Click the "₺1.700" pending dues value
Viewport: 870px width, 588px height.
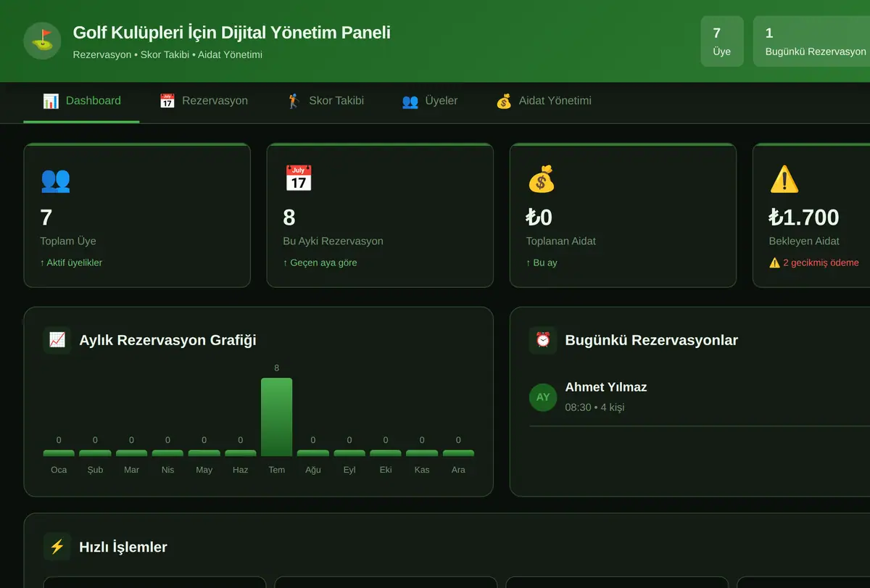pyautogui.click(x=804, y=218)
